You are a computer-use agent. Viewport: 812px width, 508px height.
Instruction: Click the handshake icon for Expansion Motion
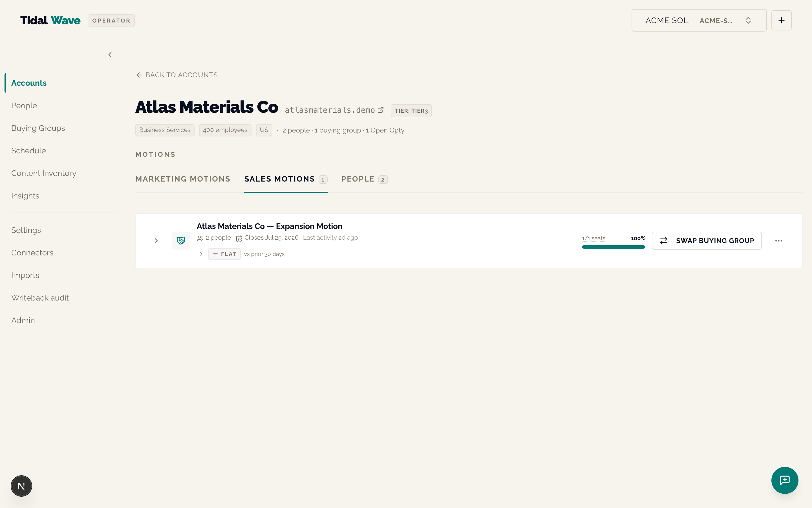(x=181, y=240)
